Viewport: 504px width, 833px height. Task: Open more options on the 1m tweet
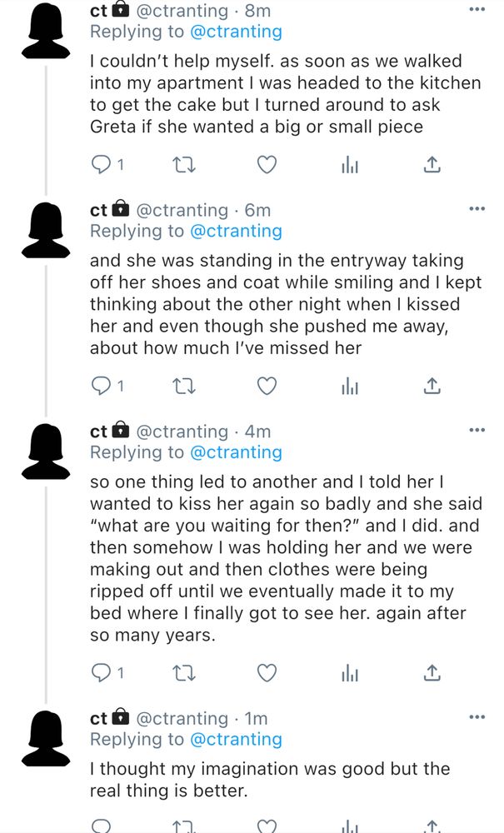[x=477, y=717]
